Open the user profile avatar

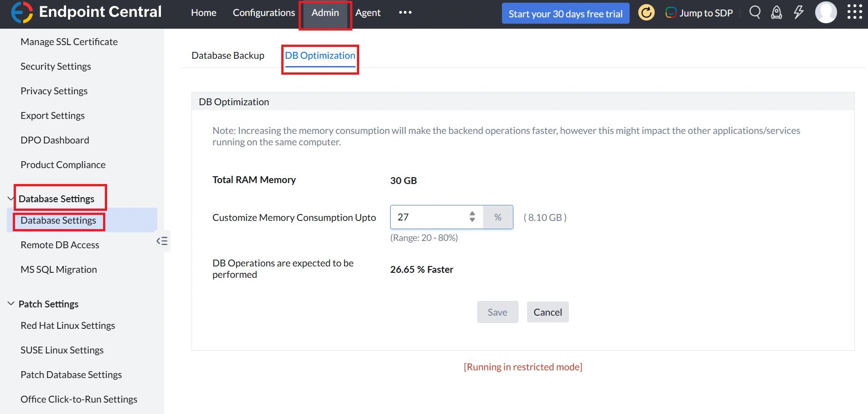click(x=826, y=12)
